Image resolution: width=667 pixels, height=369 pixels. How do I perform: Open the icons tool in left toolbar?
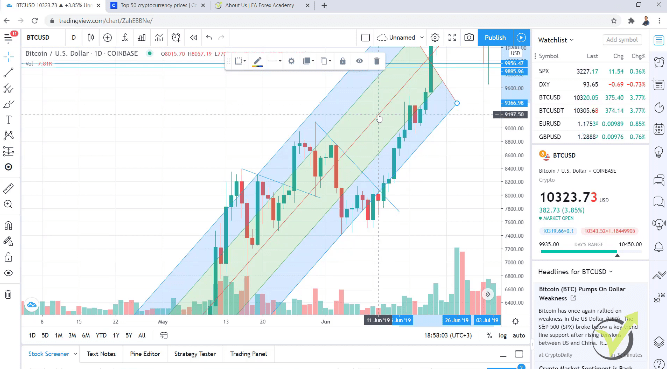[9, 167]
